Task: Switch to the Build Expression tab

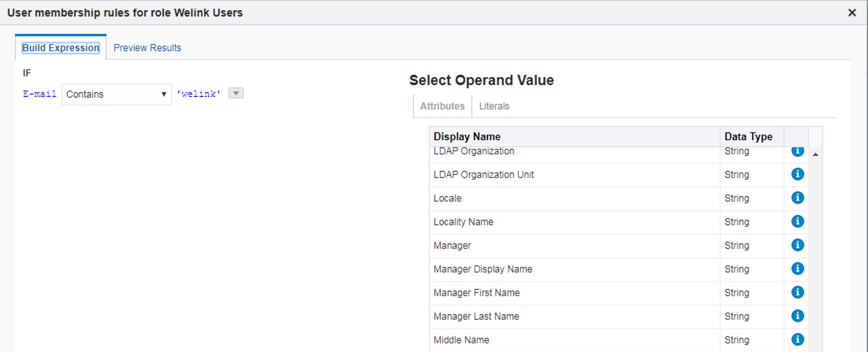Action: tap(61, 48)
